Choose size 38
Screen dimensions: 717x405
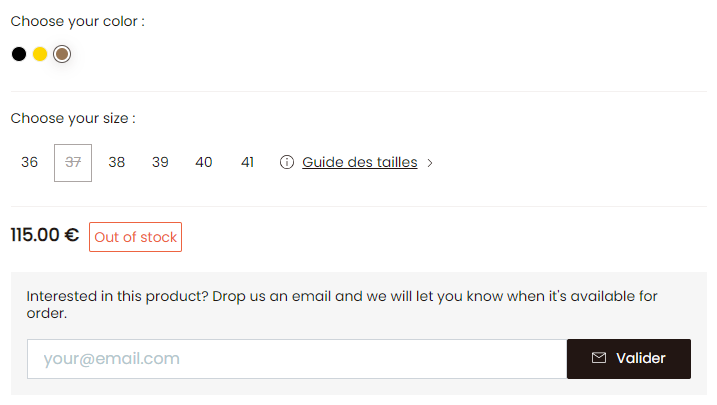(x=117, y=162)
